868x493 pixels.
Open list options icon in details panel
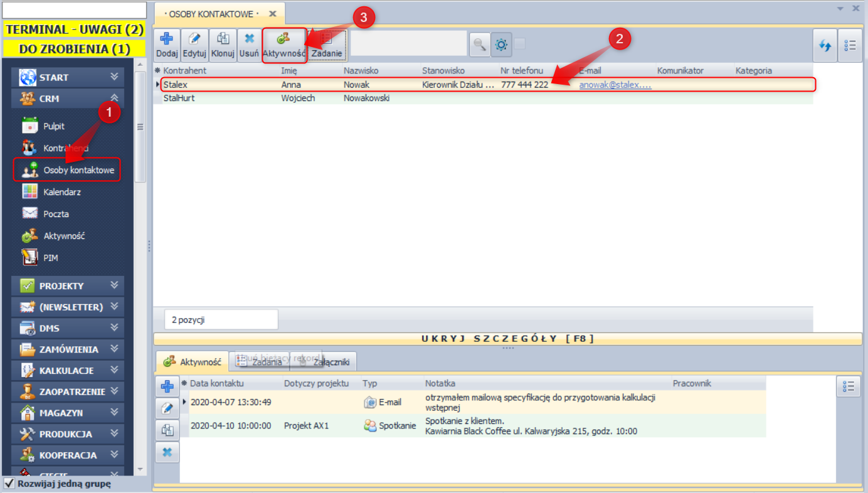(x=849, y=387)
